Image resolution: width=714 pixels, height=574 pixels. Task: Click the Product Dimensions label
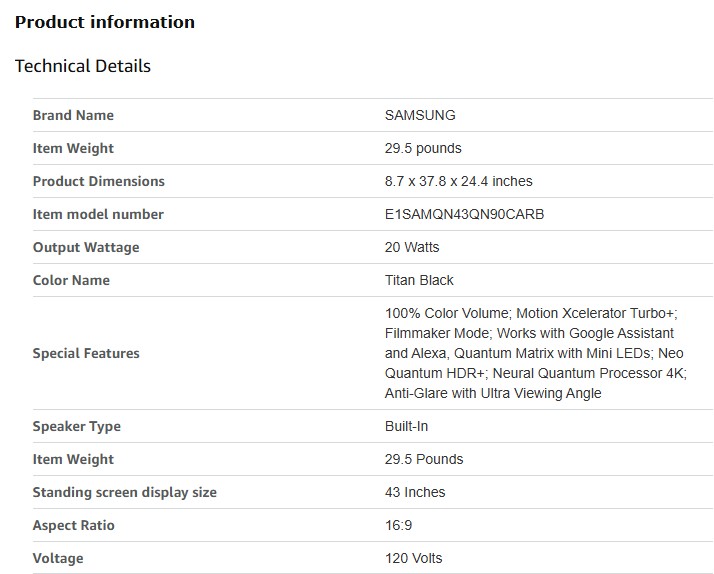pyautogui.click(x=98, y=181)
